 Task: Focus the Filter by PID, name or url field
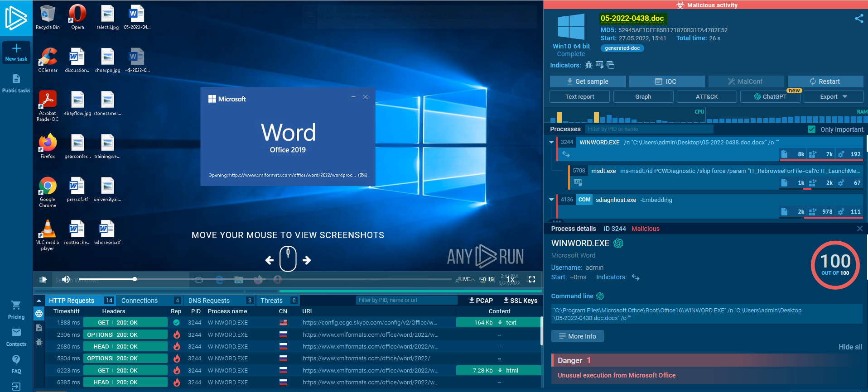click(x=406, y=300)
